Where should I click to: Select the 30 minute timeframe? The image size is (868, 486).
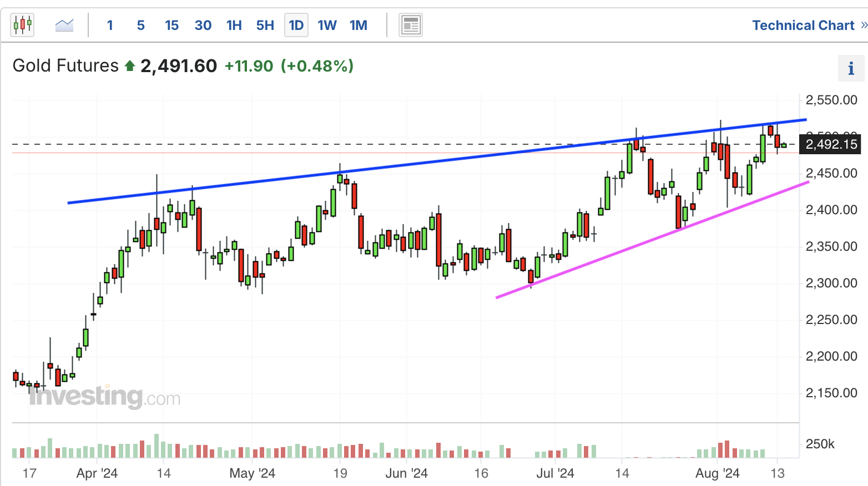203,26
